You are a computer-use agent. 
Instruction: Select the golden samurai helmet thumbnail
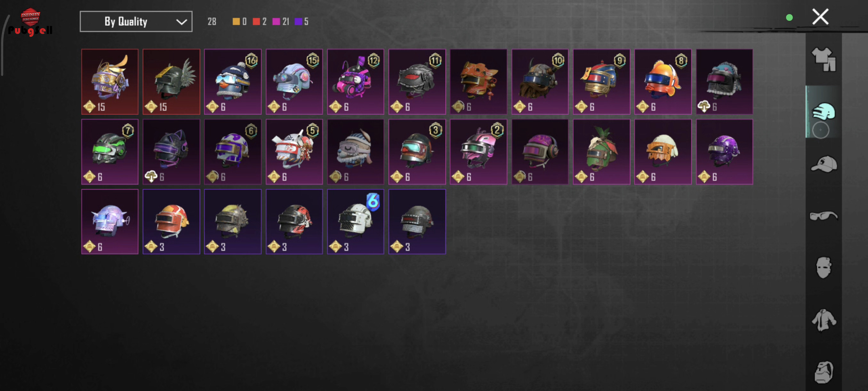[110, 82]
